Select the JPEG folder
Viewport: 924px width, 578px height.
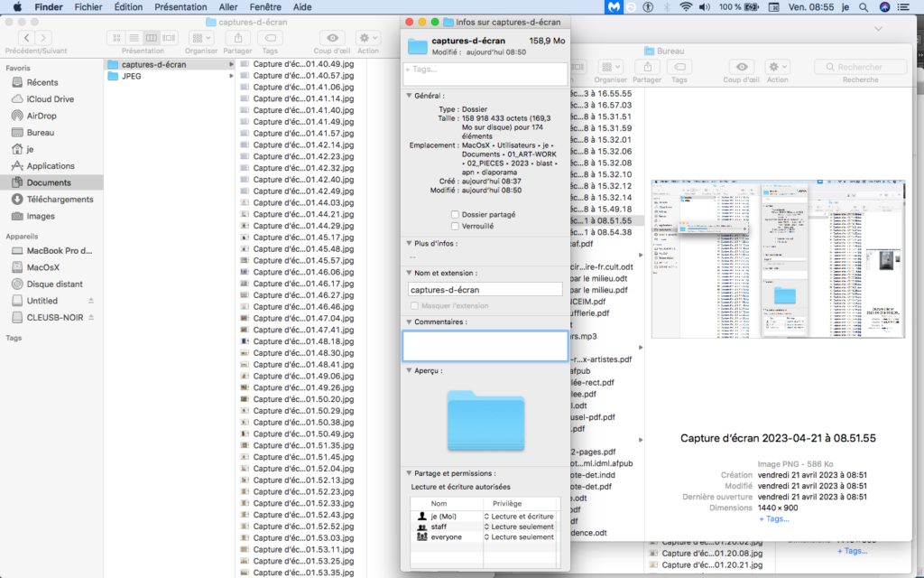131,77
